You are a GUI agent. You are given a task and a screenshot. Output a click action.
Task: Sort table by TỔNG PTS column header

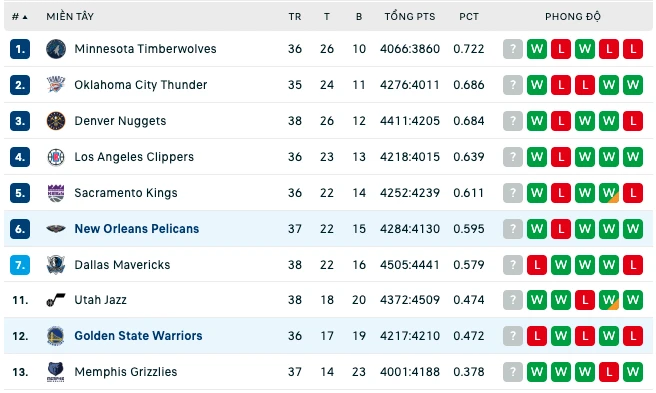[x=410, y=17]
